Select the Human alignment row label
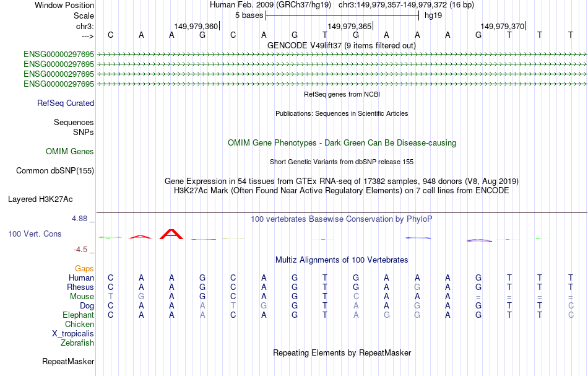This screenshot has height=376, width=588. pyautogui.click(x=81, y=278)
